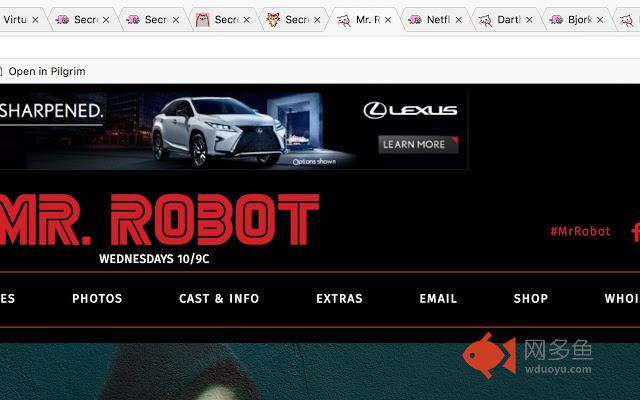
Task: Close the Bjork tab
Action: click(600, 20)
